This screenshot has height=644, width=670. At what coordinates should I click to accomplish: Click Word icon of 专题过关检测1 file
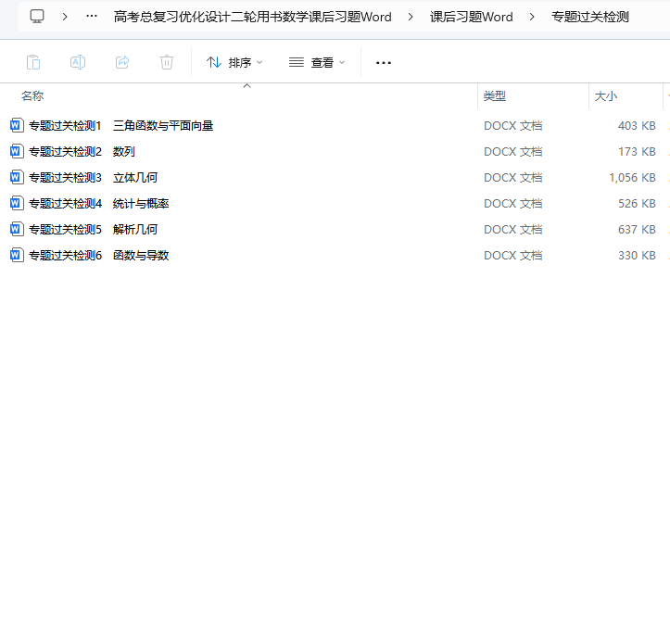pyautogui.click(x=17, y=125)
